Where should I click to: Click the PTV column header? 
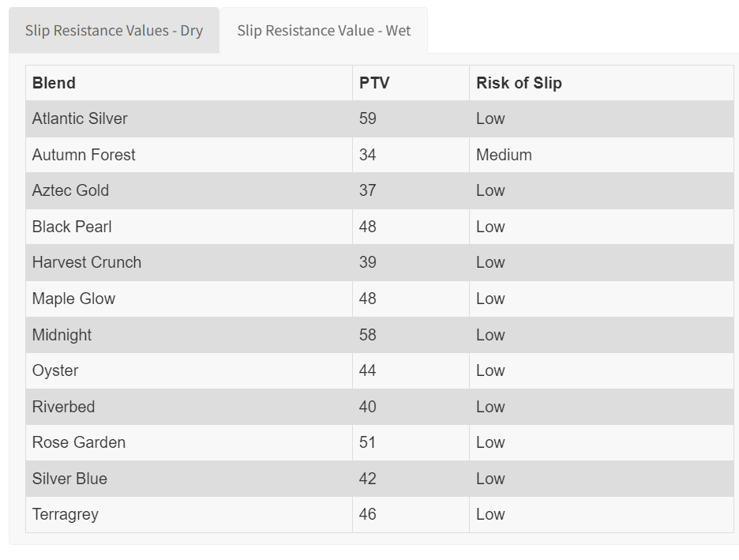[x=374, y=83]
